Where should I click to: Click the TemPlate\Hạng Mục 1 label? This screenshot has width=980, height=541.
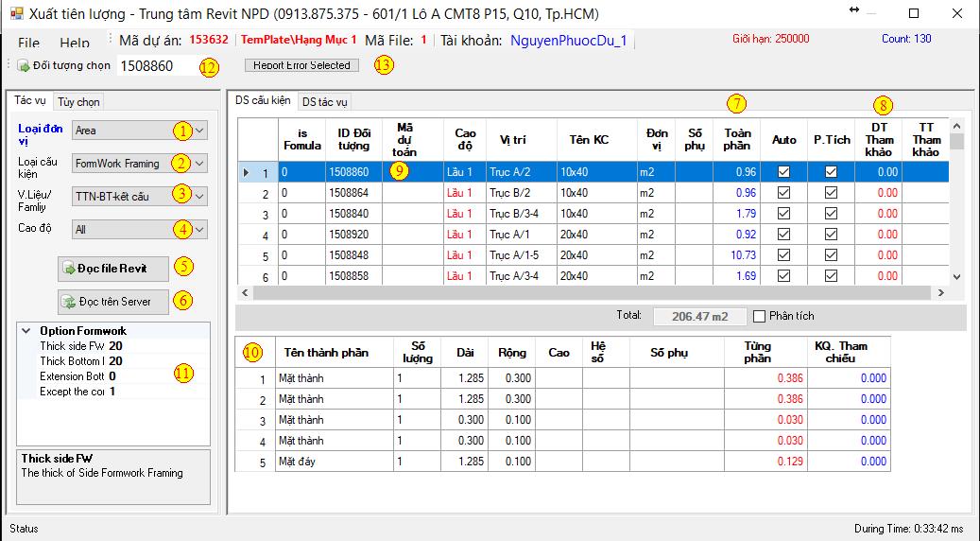(299, 40)
